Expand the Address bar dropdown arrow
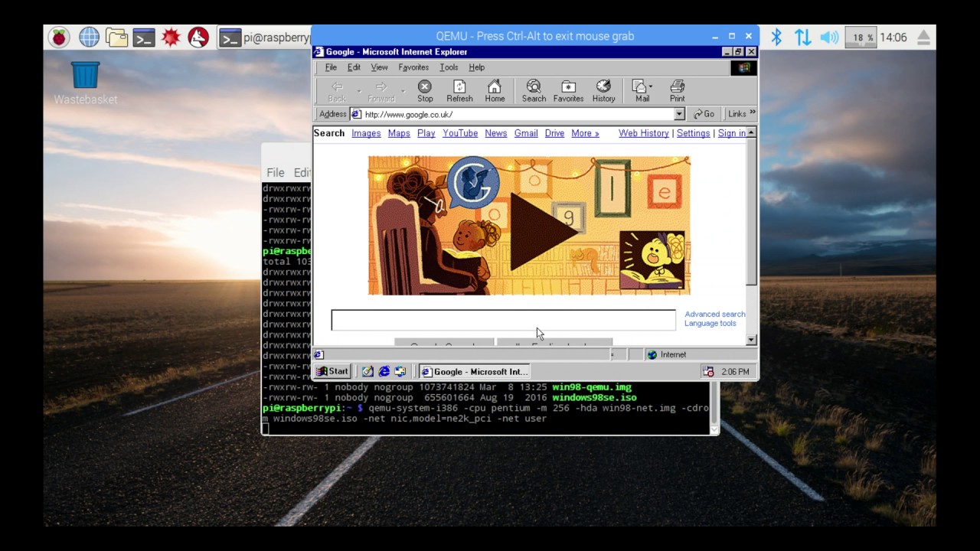 pos(679,114)
